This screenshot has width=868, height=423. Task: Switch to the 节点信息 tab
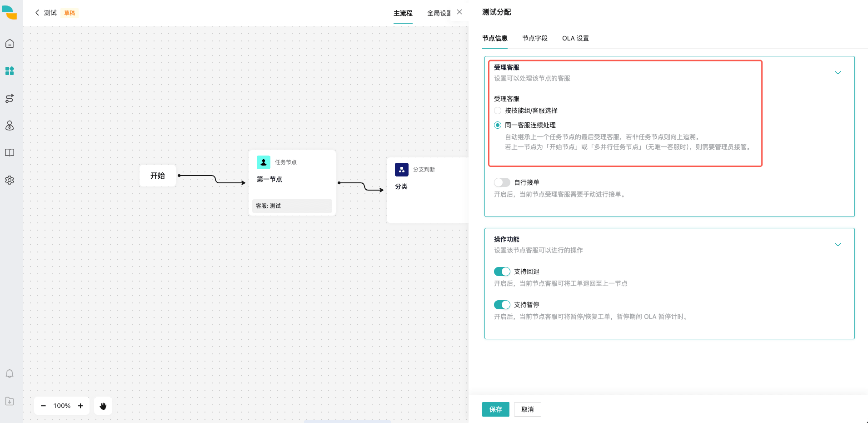(x=495, y=38)
